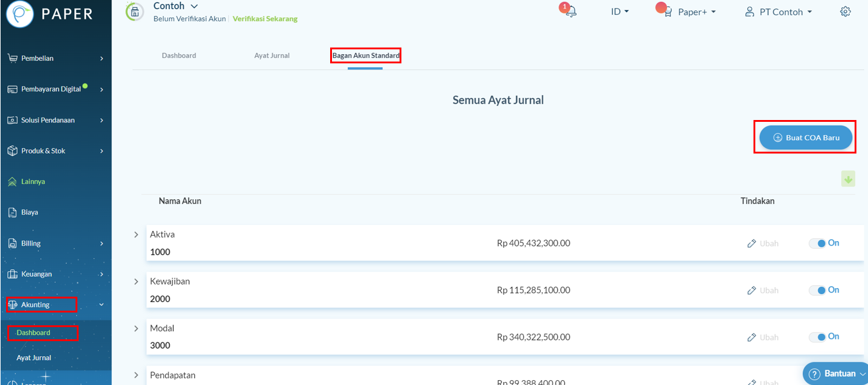Screen dimensions: 868x385
Task: Switch to the Ayat Jurnal tab
Action: click(272, 55)
